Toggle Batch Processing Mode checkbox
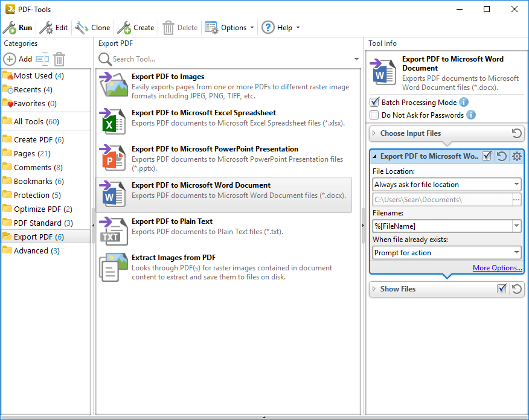 [374, 102]
